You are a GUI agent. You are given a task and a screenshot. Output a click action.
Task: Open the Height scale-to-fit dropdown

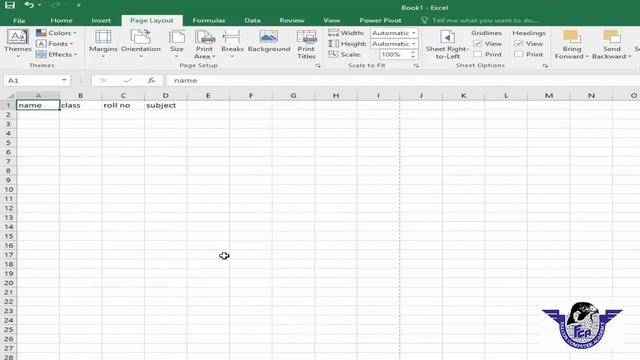pyautogui.click(x=394, y=43)
